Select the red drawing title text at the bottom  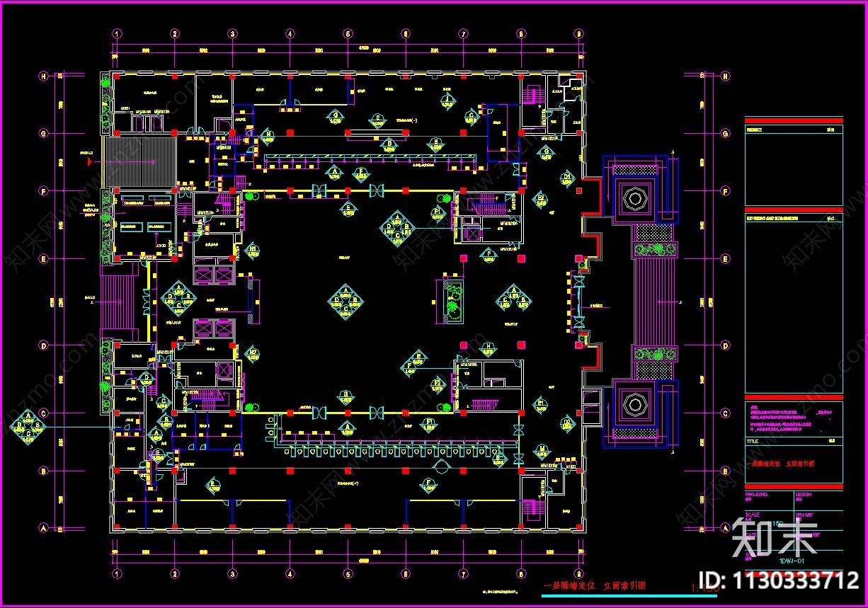point(594,586)
